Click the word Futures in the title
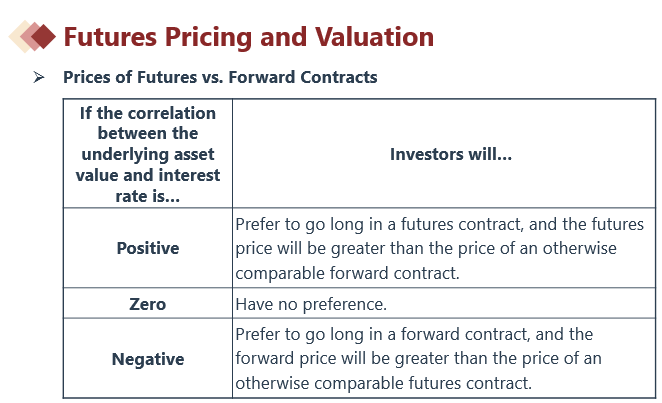The image size is (662, 403). click(111, 37)
